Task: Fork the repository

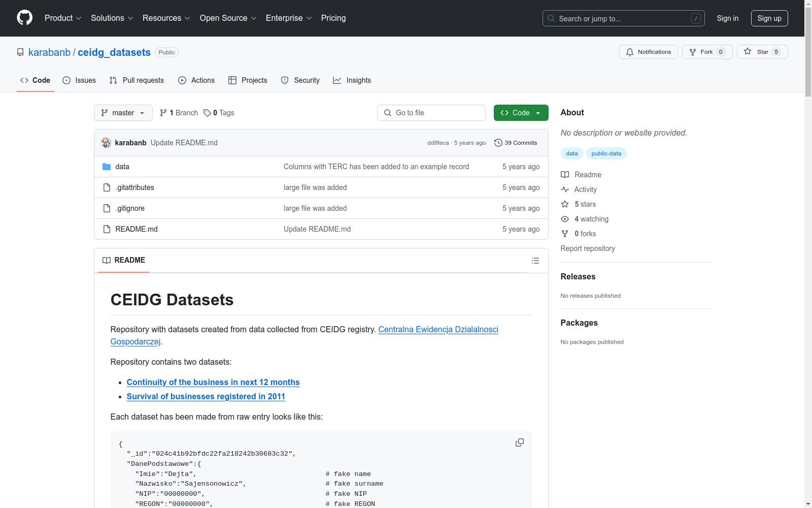Action: click(x=707, y=52)
